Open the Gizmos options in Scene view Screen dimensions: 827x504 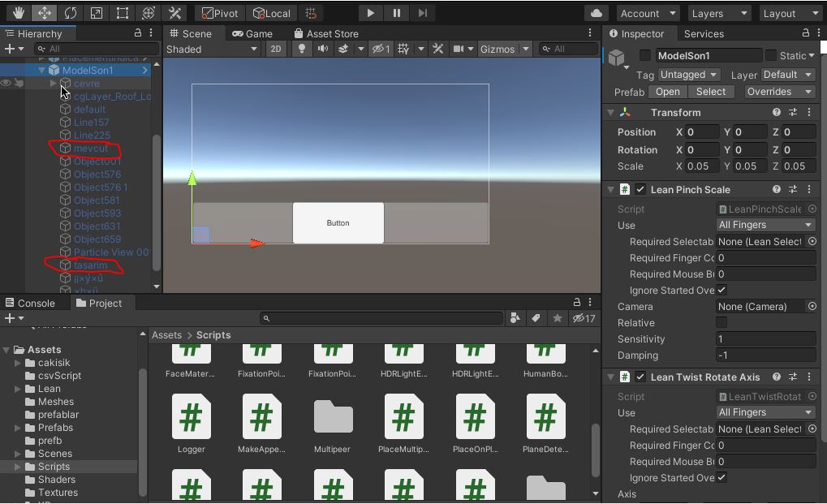pos(524,49)
